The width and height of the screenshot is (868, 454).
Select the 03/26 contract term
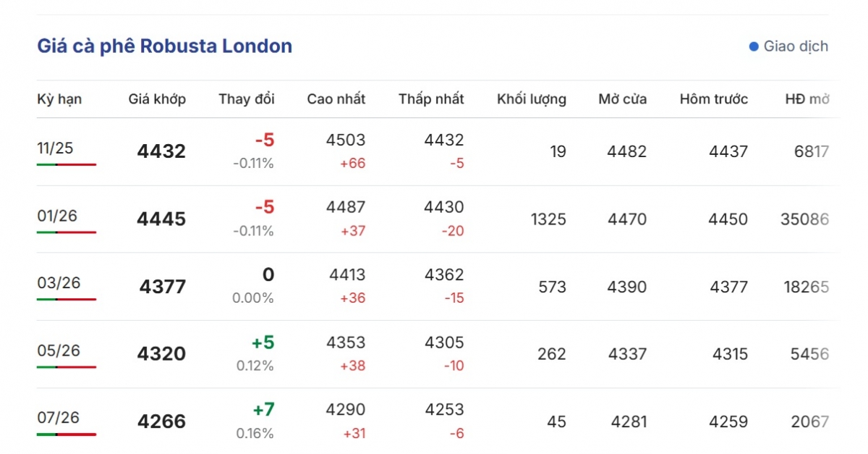(x=59, y=282)
